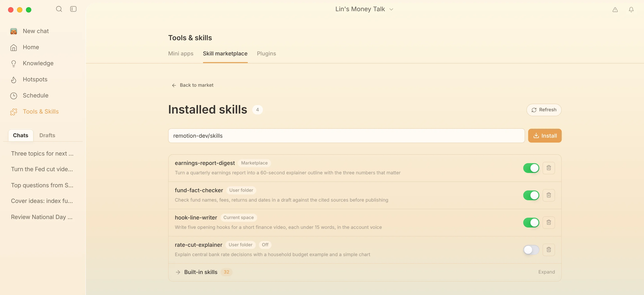Click the earnings-report-digest skill name

[x=205, y=163]
